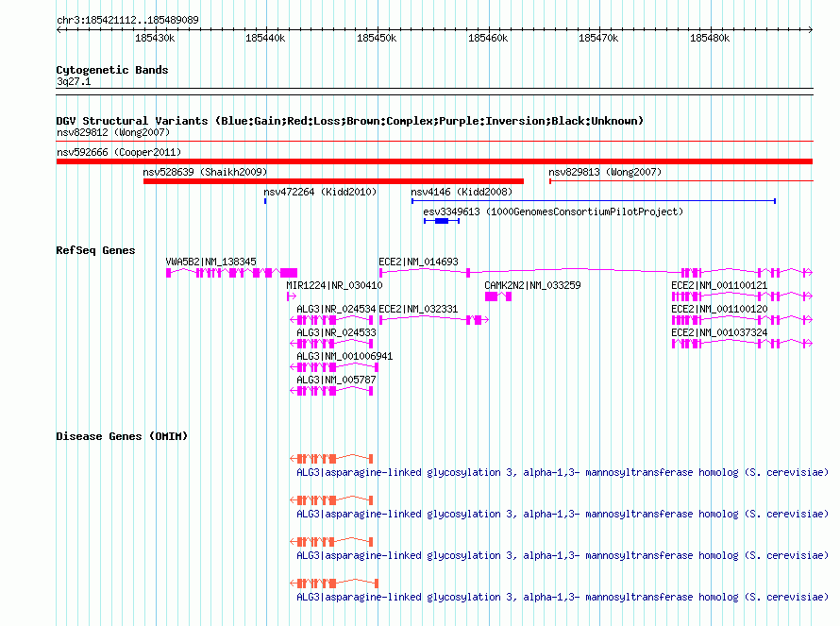Click the CAMK2N2|NM_033259 gene label
The height and width of the screenshot is (626, 840).
532,285
